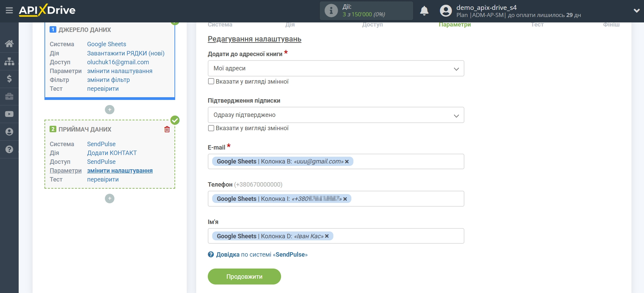
Task: Click green checkmark on receiver block
Action: (x=175, y=120)
